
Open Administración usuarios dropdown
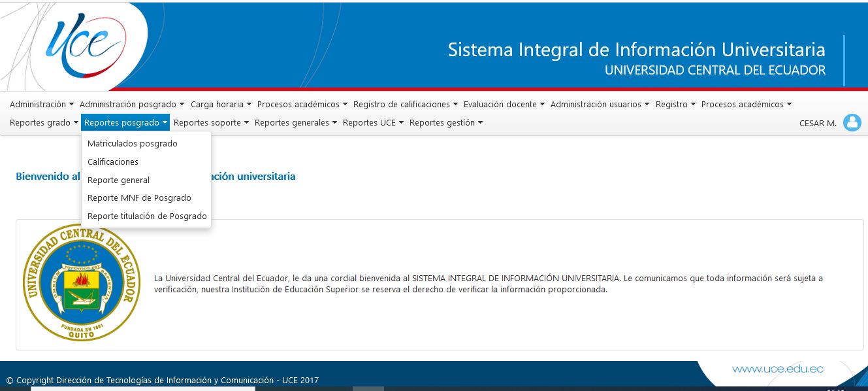pyautogui.click(x=600, y=104)
